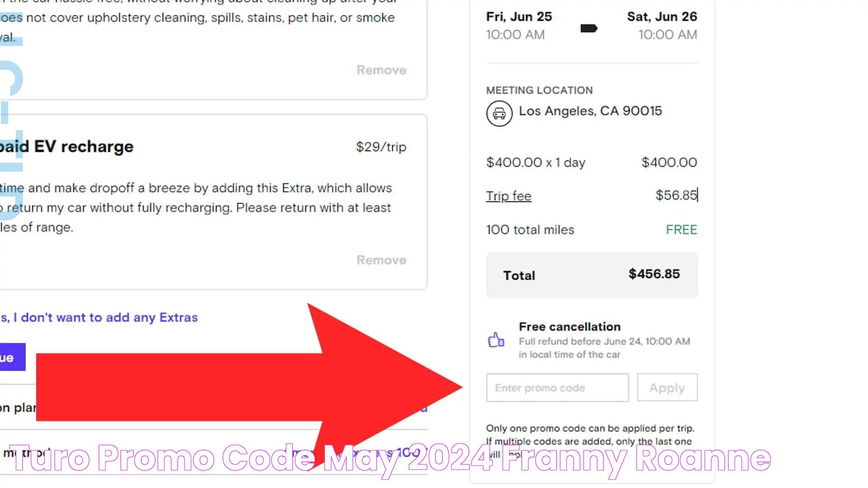Viewport: 868px width, 488px height.
Task: Select the Los Angeles CA 90015 location
Action: pos(591,111)
